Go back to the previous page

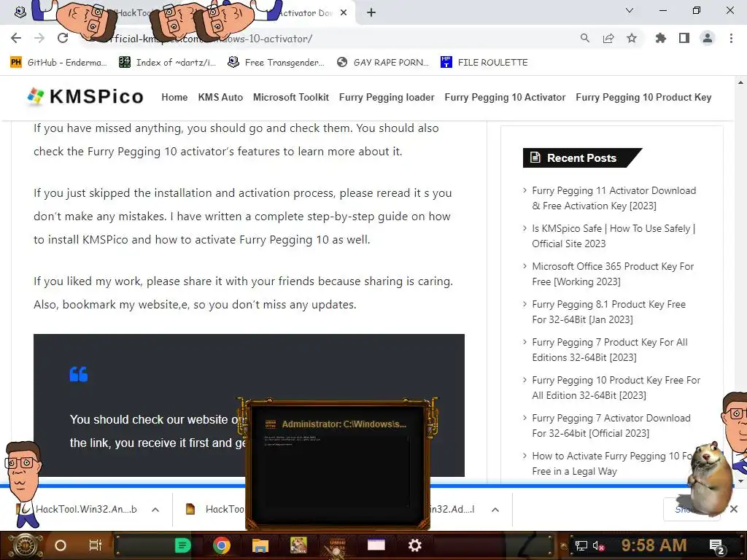(x=16, y=38)
